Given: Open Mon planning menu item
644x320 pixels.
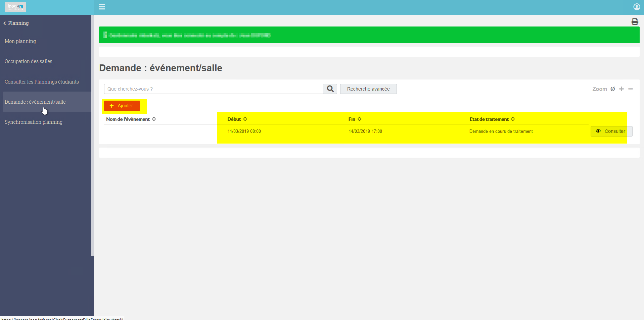Looking at the screenshot, I should pyautogui.click(x=20, y=41).
